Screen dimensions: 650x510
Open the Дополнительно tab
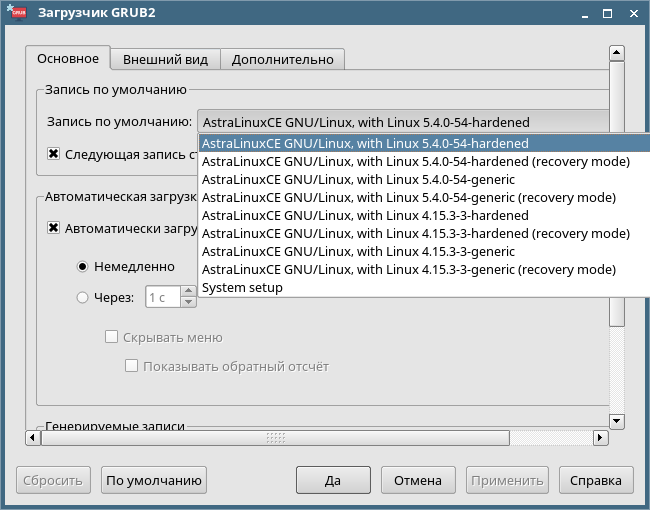click(x=282, y=60)
